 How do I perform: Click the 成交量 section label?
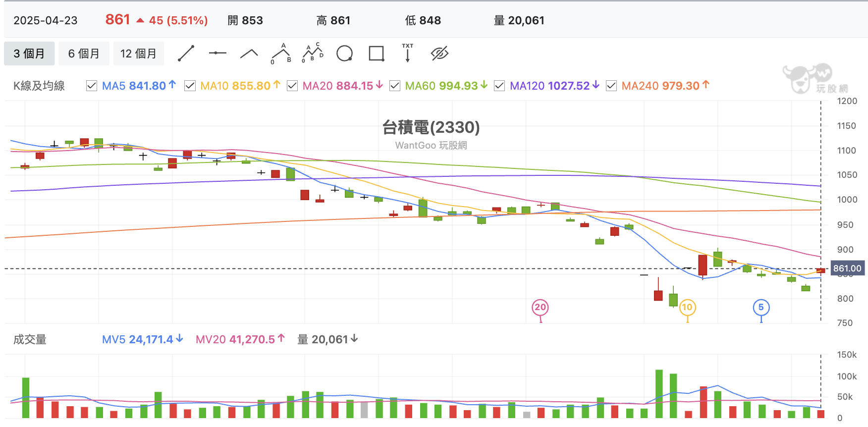pos(30,339)
